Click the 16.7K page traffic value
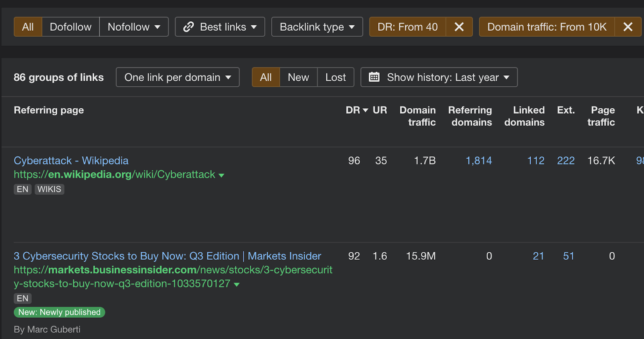 point(601,160)
